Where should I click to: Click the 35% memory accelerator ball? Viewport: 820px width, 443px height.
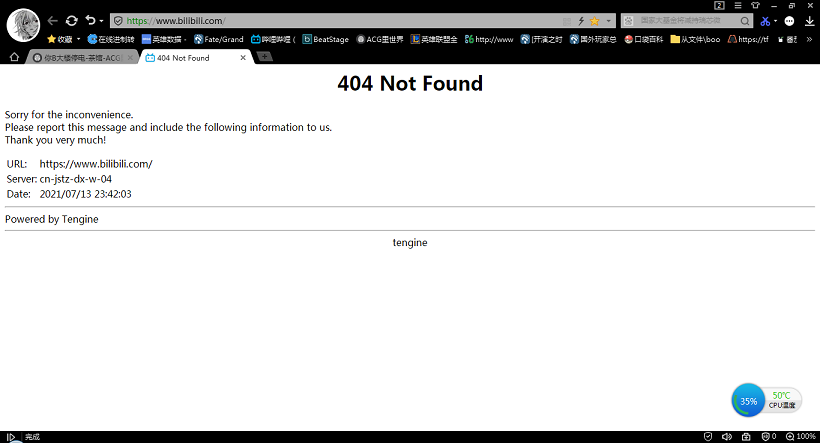click(748, 401)
